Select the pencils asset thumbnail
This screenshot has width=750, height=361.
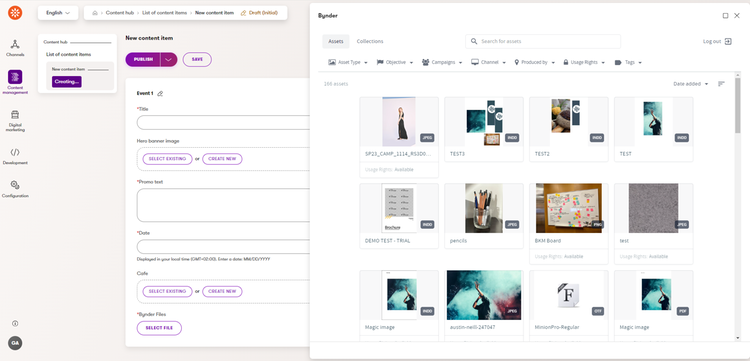tap(484, 208)
